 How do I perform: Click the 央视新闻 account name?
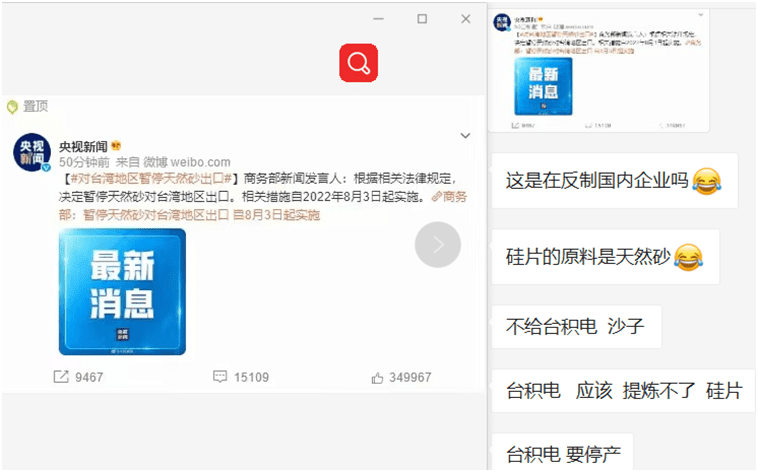coord(83,147)
